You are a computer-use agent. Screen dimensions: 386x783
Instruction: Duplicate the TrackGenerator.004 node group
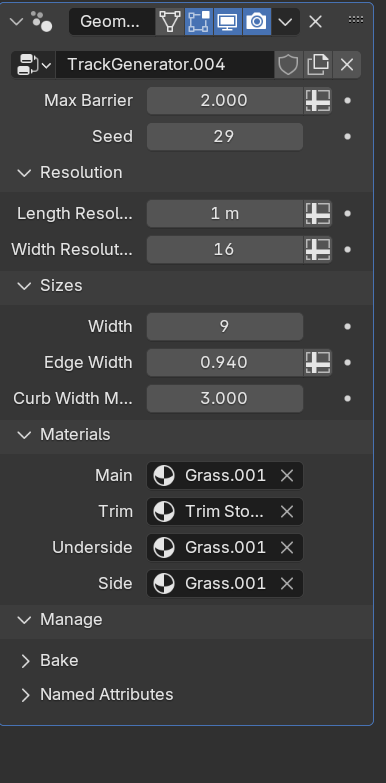[318, 64]
